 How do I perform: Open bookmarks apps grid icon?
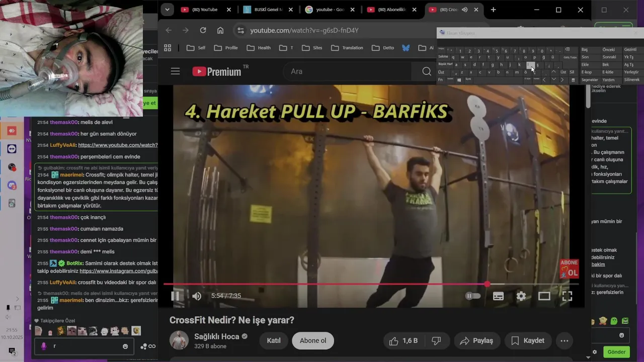[168, 48]
